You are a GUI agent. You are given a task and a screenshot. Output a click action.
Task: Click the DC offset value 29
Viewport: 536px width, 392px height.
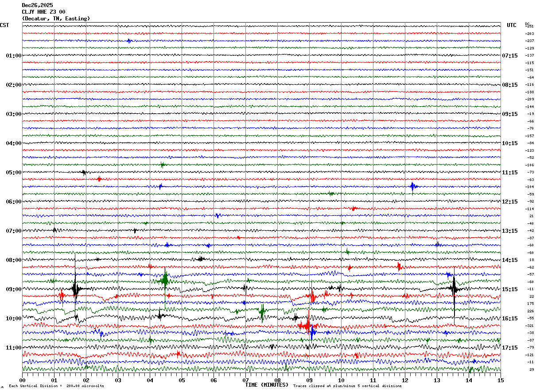[x=532, y=369]
